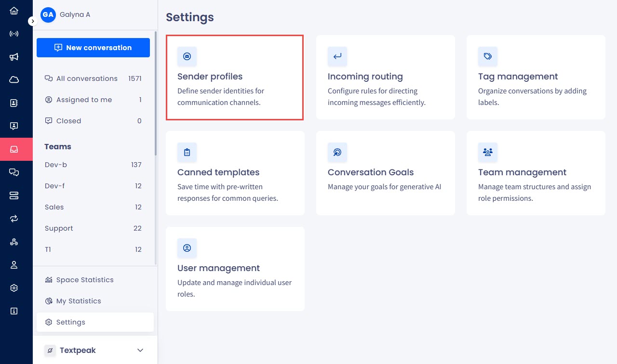Open the user profile icon in the rail

(14, 265)
